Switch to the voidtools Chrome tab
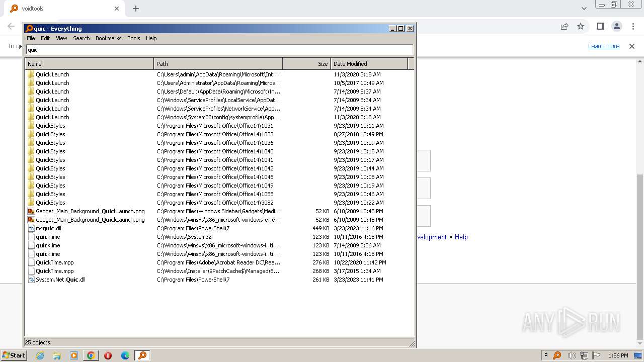644x362 pixels. tap(65, 9)
